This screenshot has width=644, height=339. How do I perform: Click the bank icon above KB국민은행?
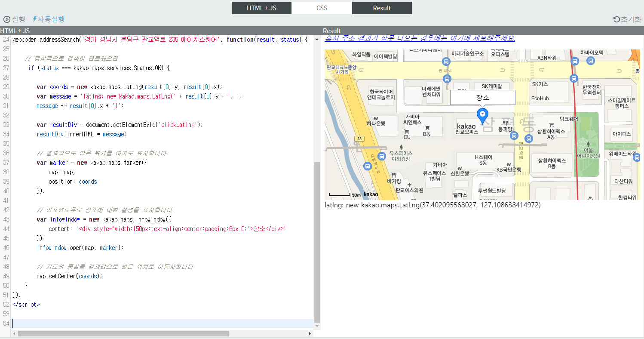509,164
